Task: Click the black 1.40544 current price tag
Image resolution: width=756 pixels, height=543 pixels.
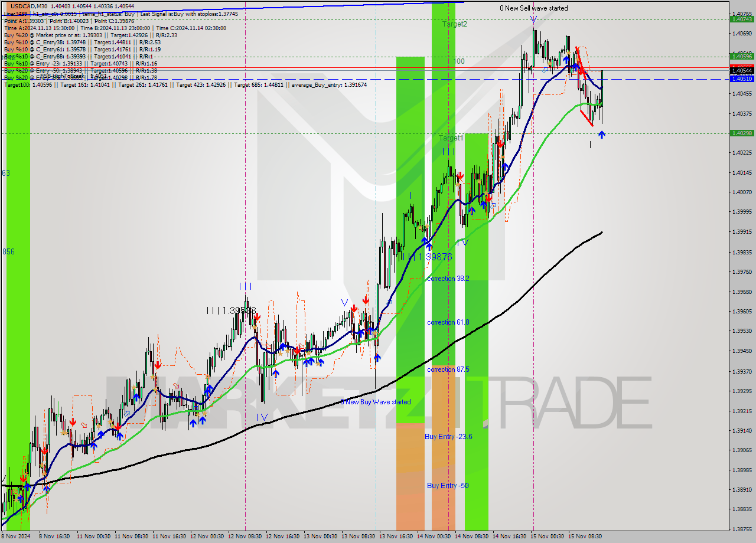Action: pos(741,70)
